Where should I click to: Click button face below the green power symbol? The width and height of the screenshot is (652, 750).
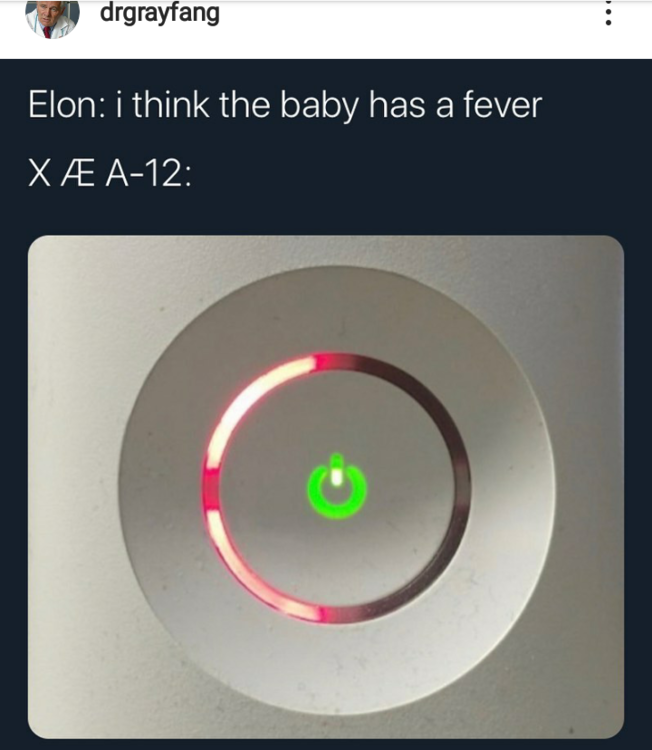click(337, 560)
